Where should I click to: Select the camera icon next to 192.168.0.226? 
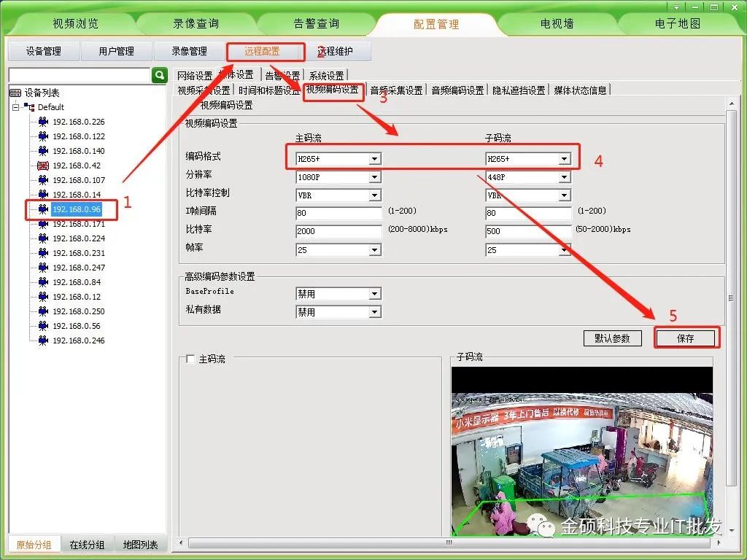point(42,122)
